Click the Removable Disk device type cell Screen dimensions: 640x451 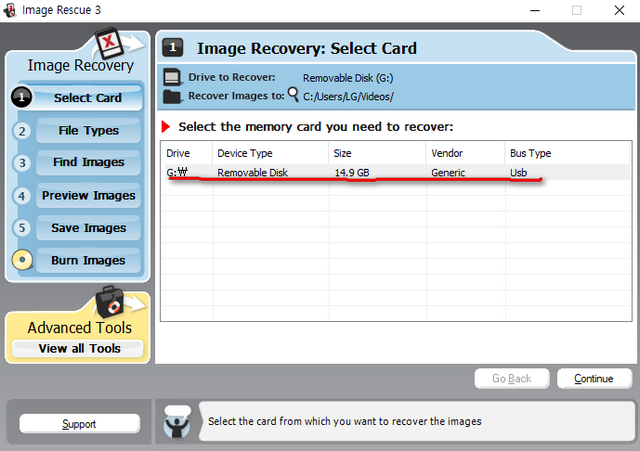(x=252, y=173)
